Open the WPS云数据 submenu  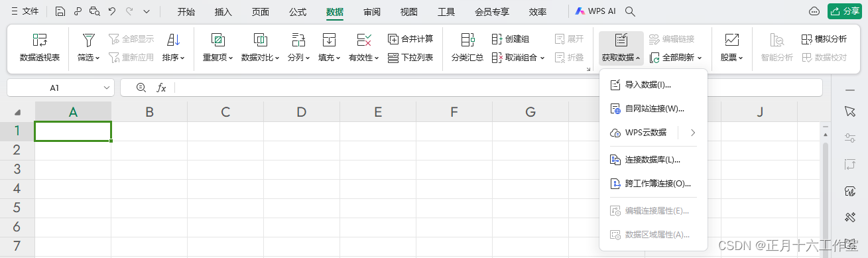(x=640, y=133)
